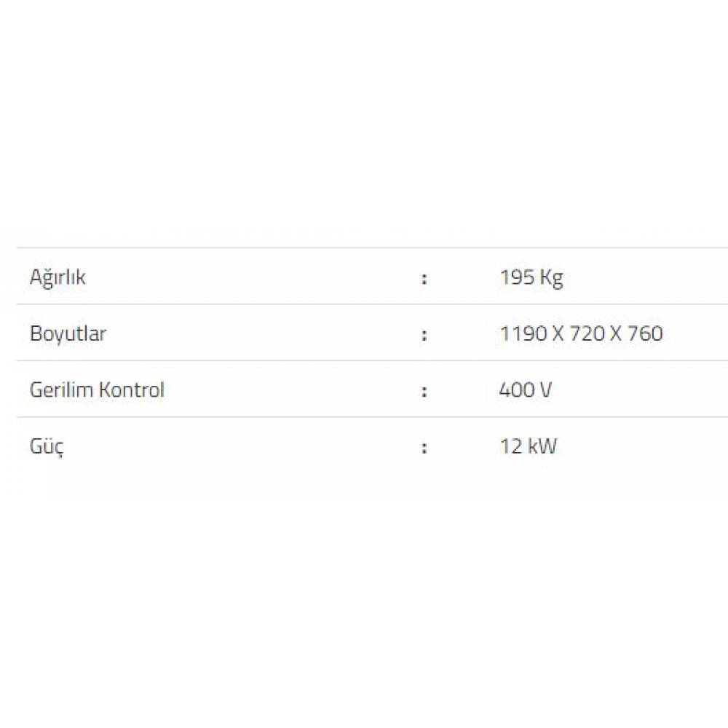Click the number 1190 in dimensions
The height and width of the screenshot is (728, 728).
[x=523, y=333]
